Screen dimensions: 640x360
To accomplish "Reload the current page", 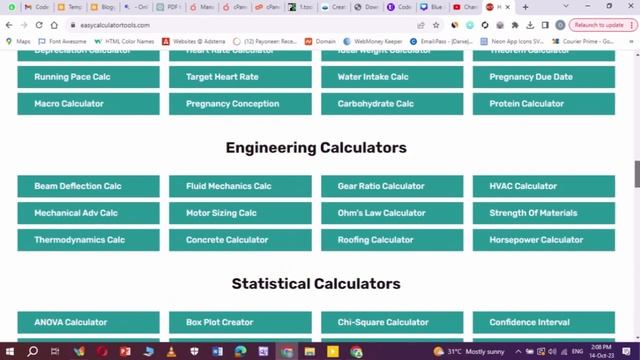I will [39, 25].
